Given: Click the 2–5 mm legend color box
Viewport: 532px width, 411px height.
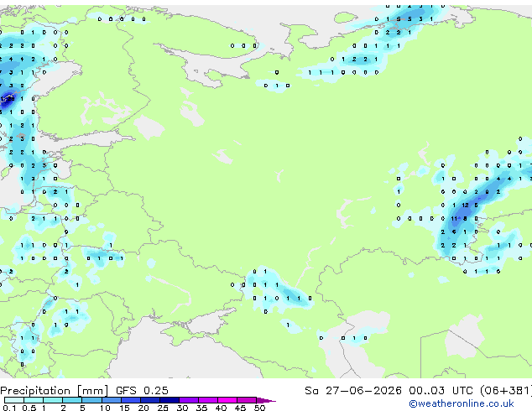Looking at the screenshot, I should point(72,400).
